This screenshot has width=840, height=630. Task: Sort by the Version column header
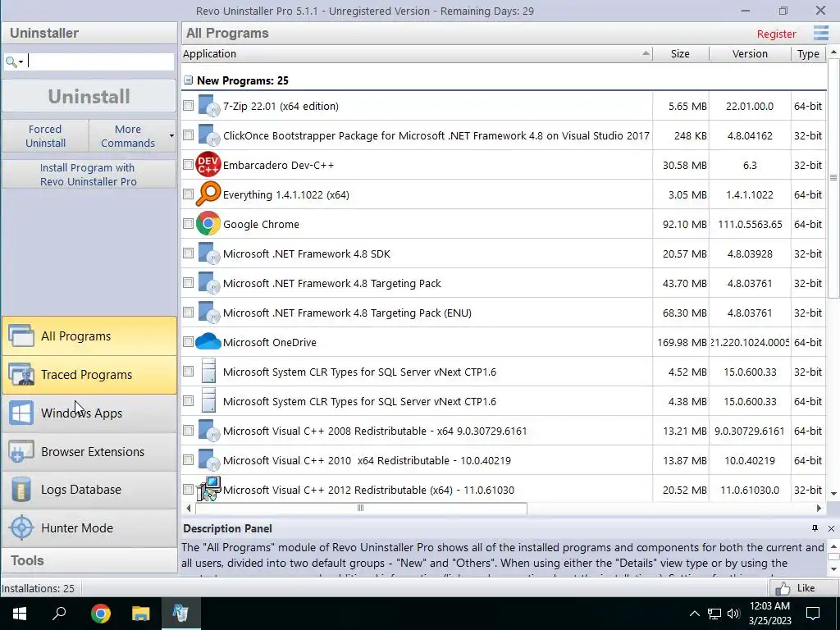pyautogui.click(x=750, y=53)
